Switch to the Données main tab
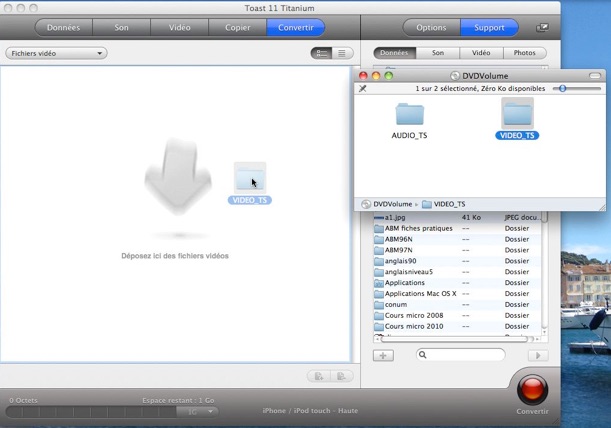Screen dimensions: 611x428 [x=64, y=28]
